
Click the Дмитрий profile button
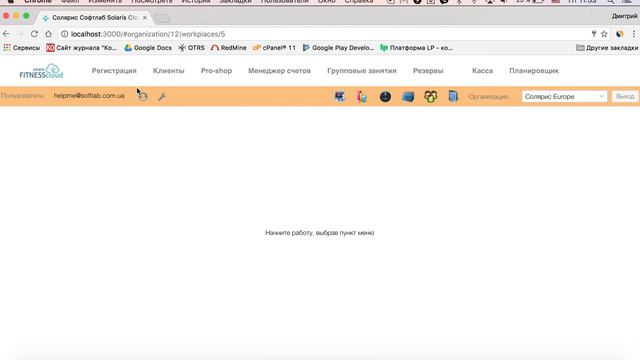pyautogui.click(x=624, y=16)
